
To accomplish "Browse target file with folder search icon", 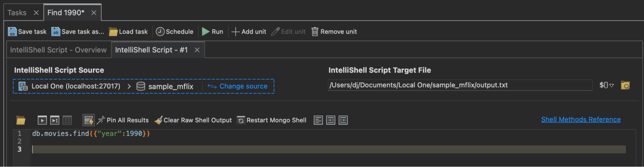I will [x=625, y=85].
